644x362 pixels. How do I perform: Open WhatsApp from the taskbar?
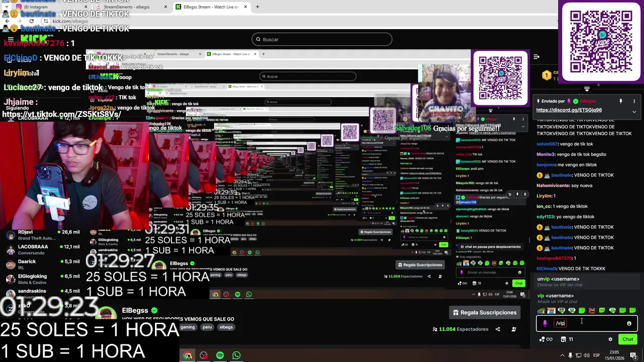(x=236, y=355)
